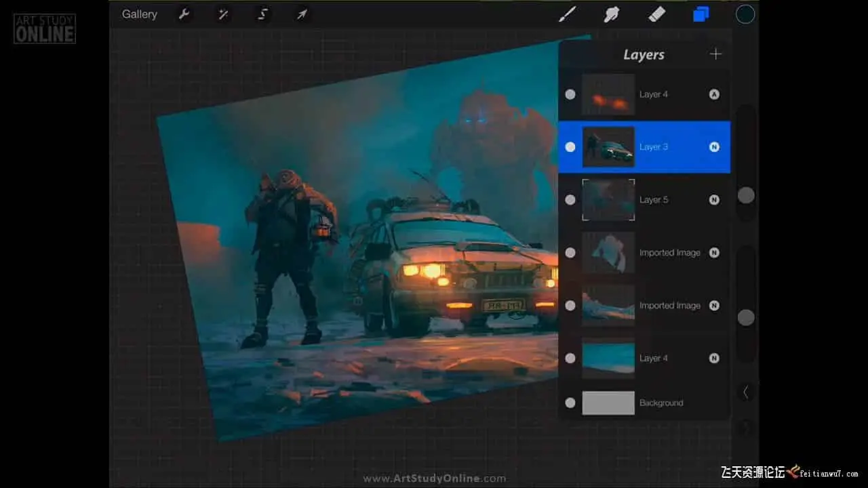Close the Layers panel via layers icon
This screenshot has width=868, height=488.
coord(701,14)
